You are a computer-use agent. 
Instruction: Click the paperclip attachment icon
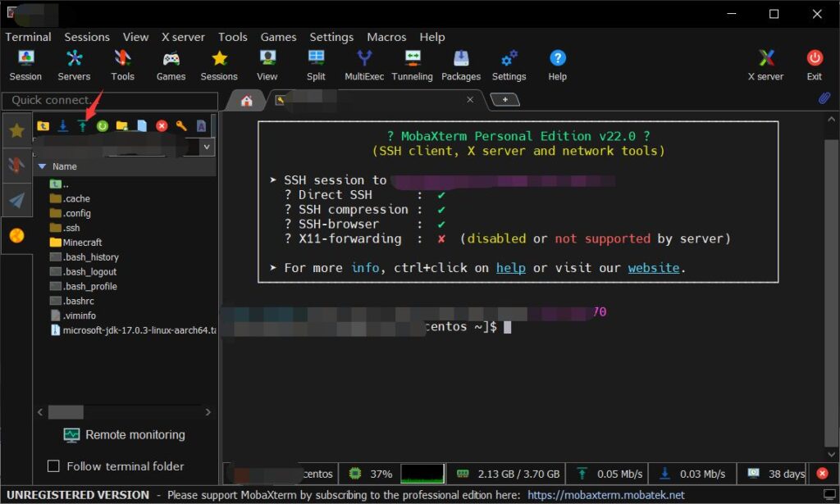coord(824,98)
